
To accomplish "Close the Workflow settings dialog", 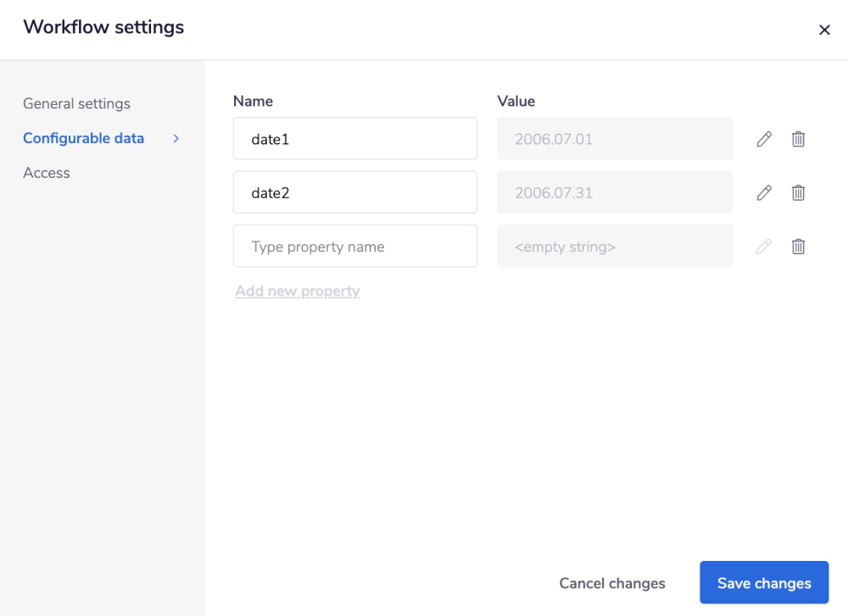I will 824,30.
